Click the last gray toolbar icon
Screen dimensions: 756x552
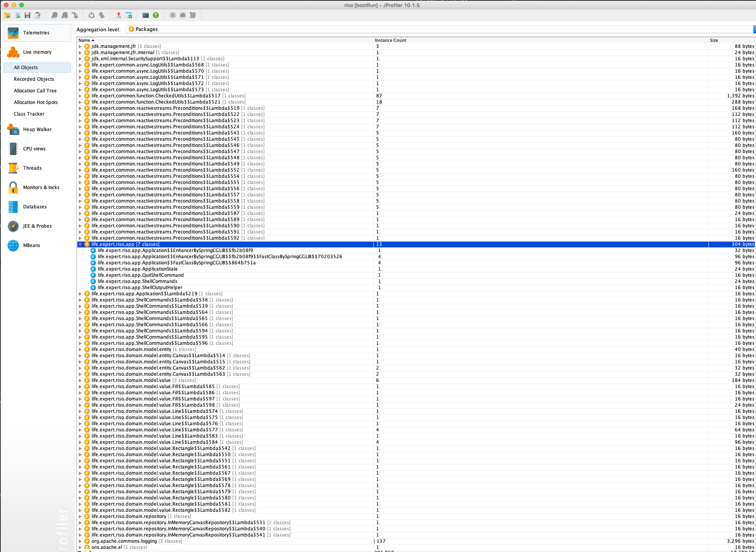(193, 15)
